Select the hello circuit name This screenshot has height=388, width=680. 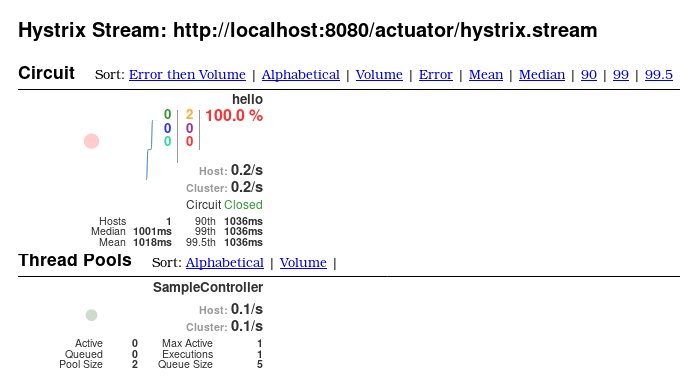click(x=247, y=99)
